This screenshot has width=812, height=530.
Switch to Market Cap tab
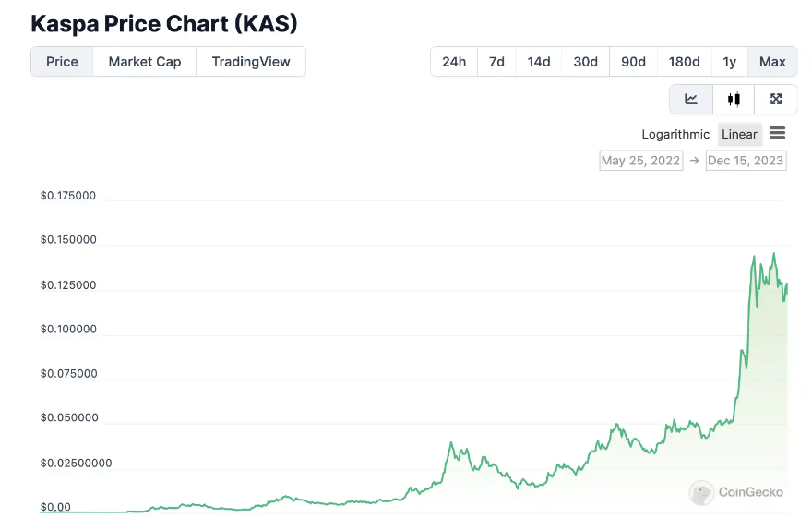pyautogui.click(x=145, y=62)
